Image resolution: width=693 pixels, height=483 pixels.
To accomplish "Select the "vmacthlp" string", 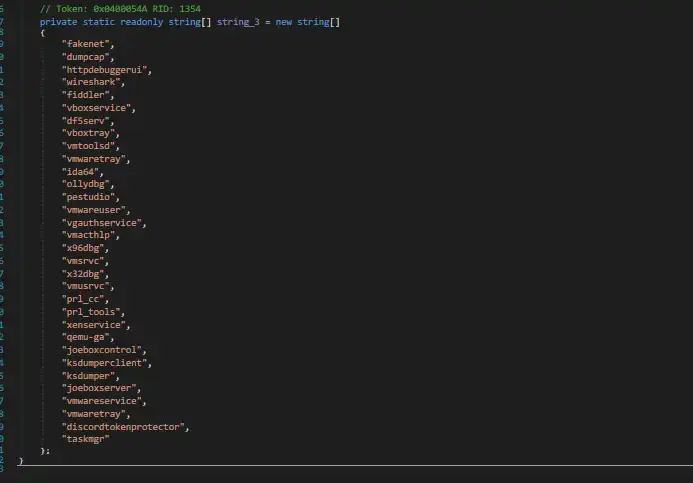I will 88,235.
